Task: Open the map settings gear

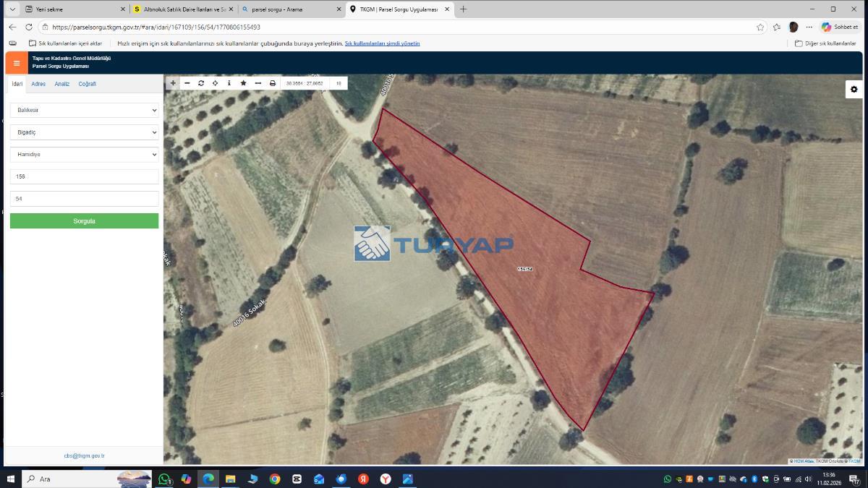Action: pyautogui.click(x=854, y=89)
